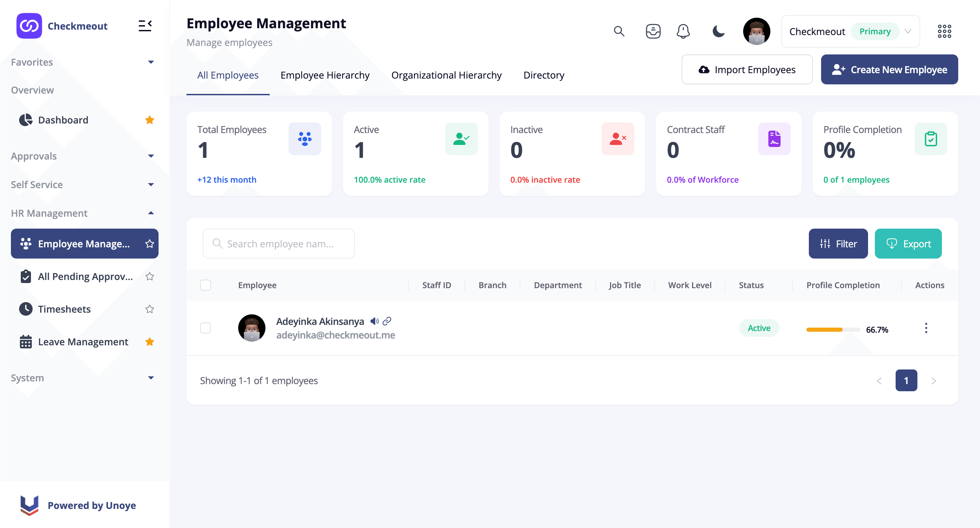
Task: Click Adeyinka Akinsanya's row avatar
Action: point(251,328)
